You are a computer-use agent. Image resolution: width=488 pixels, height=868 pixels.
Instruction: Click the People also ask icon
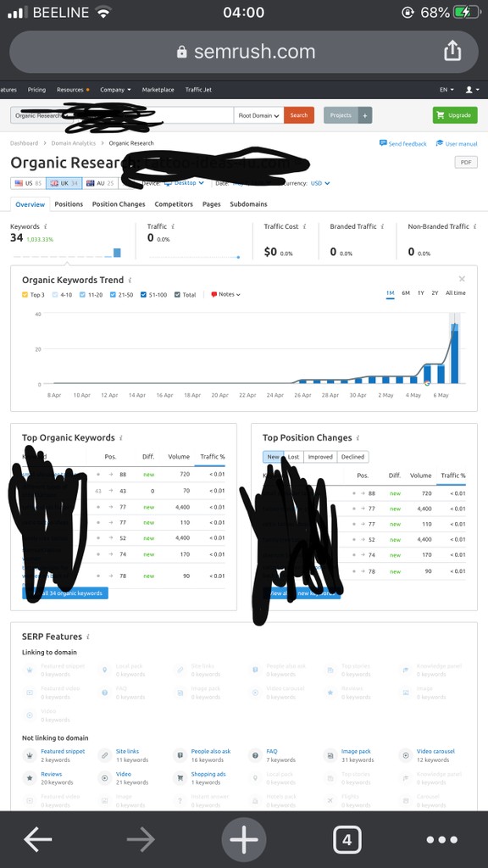[x=180, y=755]
